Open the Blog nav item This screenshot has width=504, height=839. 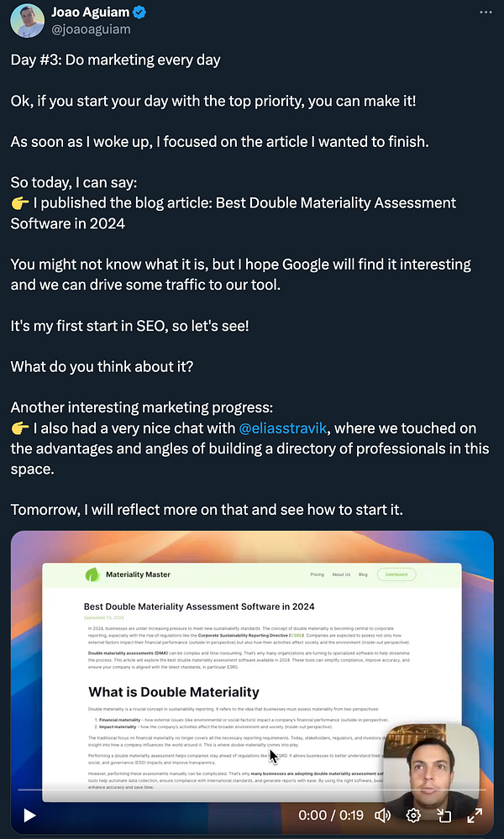(363, 574)
